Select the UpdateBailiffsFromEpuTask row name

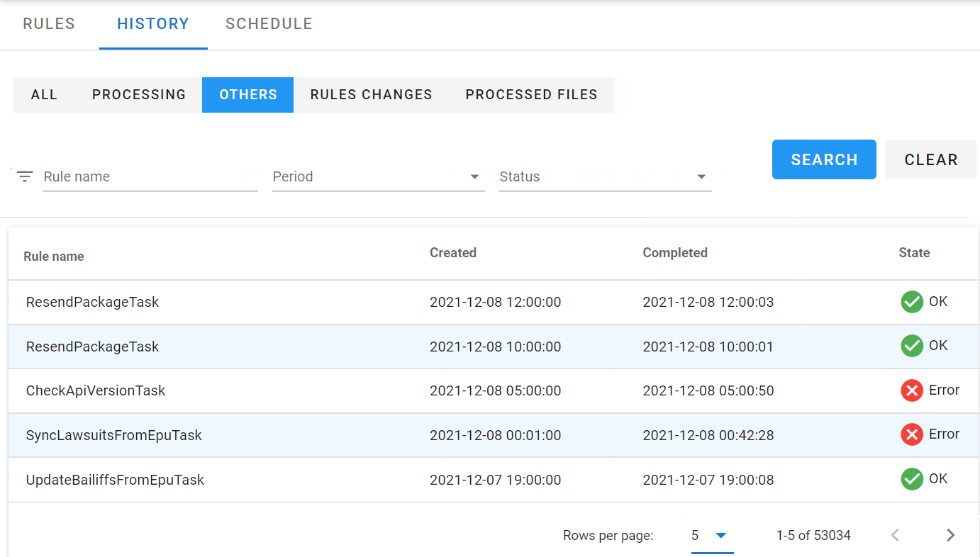[x=115, y=480]
